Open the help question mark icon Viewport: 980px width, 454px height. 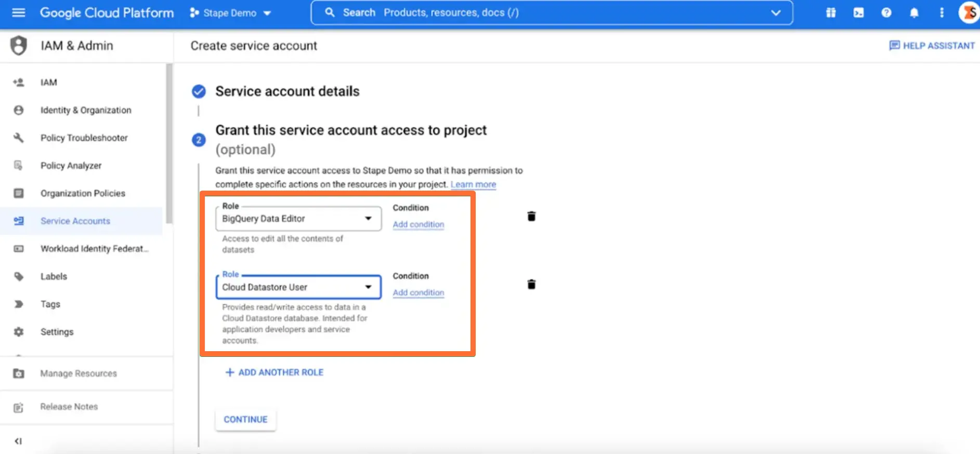(x=886, y=12)
